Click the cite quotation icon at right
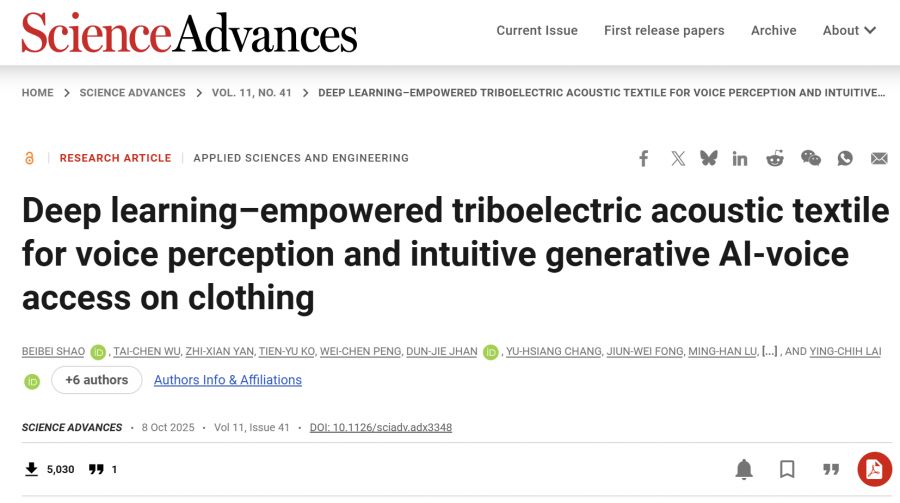The height and width of the screenshot is (503, 900). click(830, 469)
